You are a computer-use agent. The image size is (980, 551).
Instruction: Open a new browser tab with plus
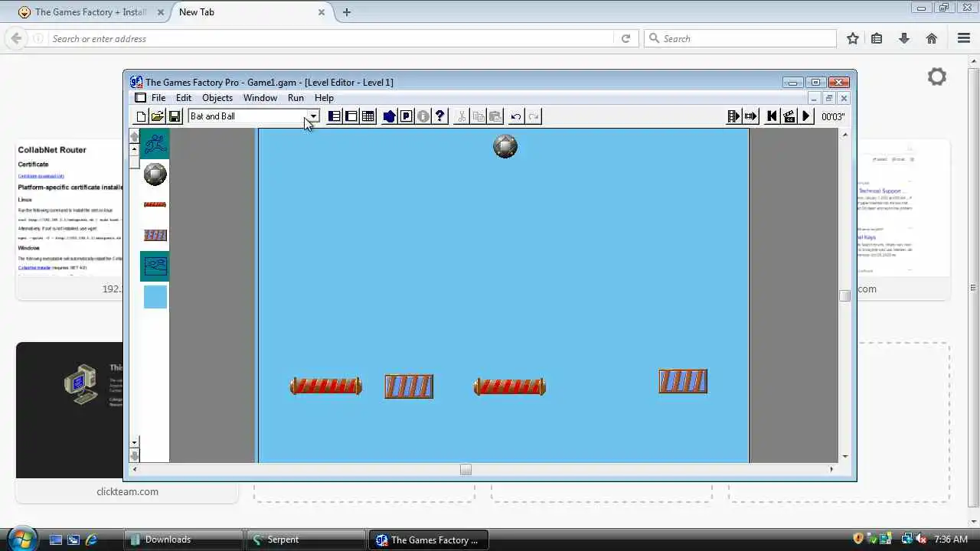point(347,12)
